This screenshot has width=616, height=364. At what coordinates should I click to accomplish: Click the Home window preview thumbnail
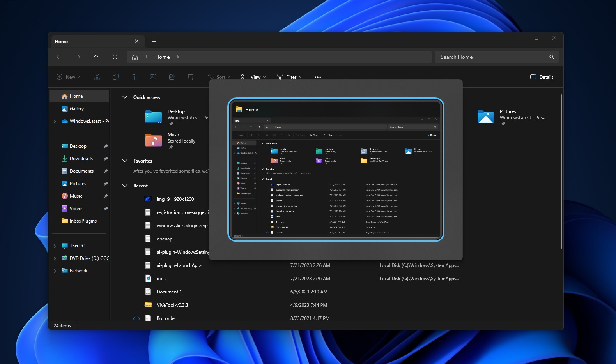[x=336, y=170]
